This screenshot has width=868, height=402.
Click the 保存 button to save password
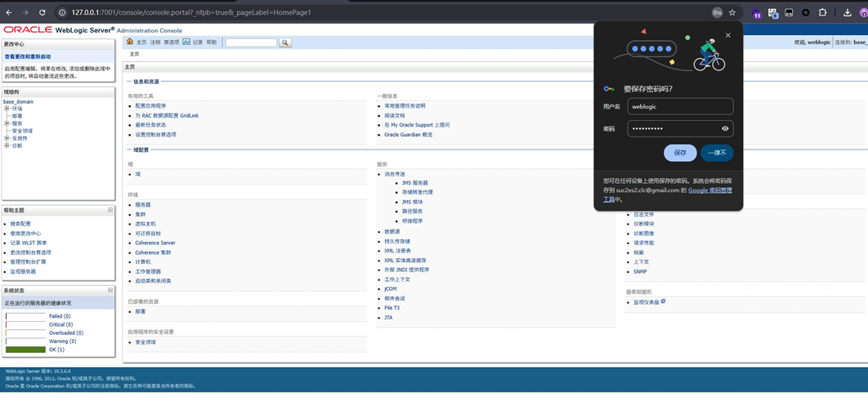coord(680,153)
